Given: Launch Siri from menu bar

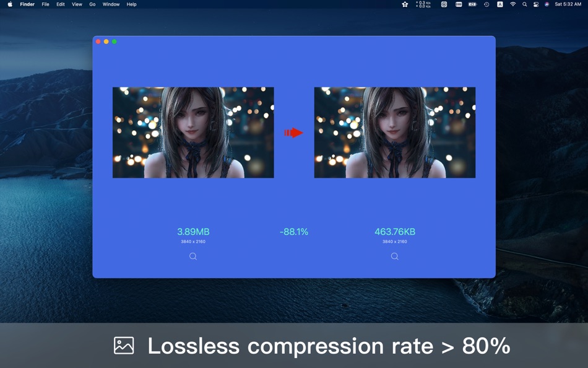Looking at the screenshot, I should (547, 4).
